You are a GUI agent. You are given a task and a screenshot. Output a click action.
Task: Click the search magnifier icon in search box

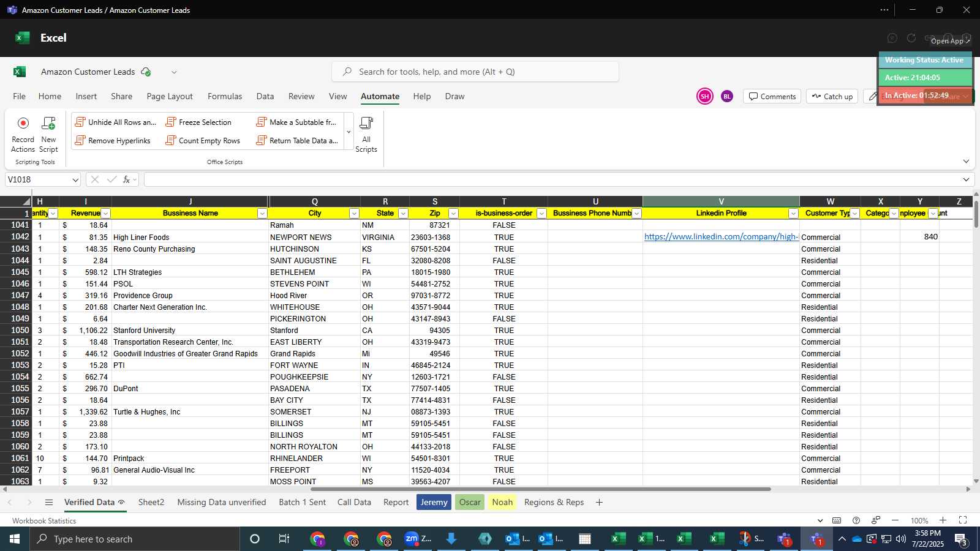347,72
